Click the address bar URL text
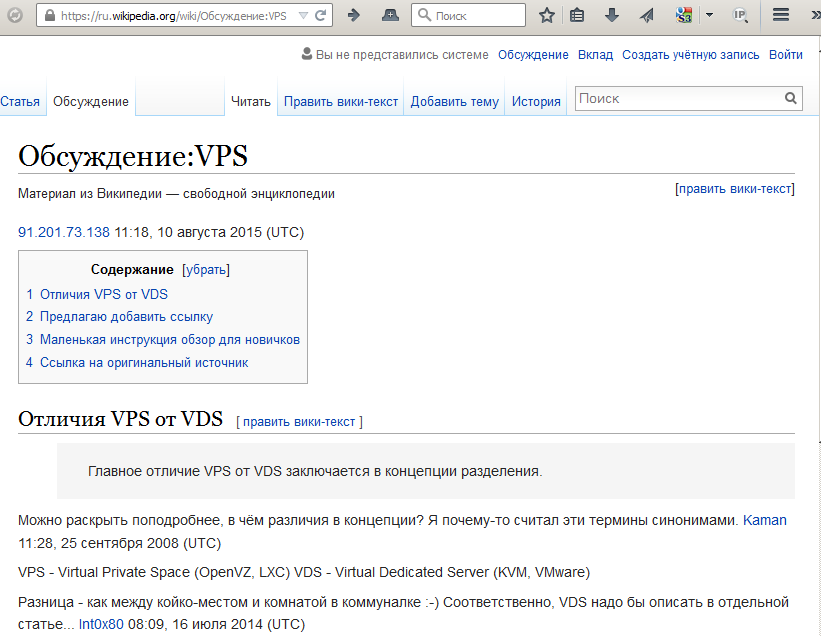The height and width of the screenshot is (636, 821). pos(174,16)
